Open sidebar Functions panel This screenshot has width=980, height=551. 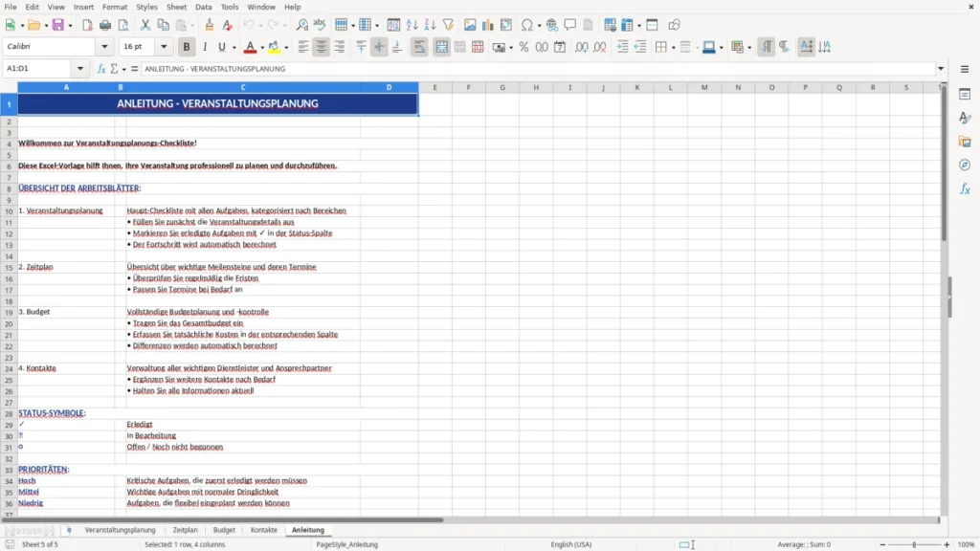(x=965, y=188)
